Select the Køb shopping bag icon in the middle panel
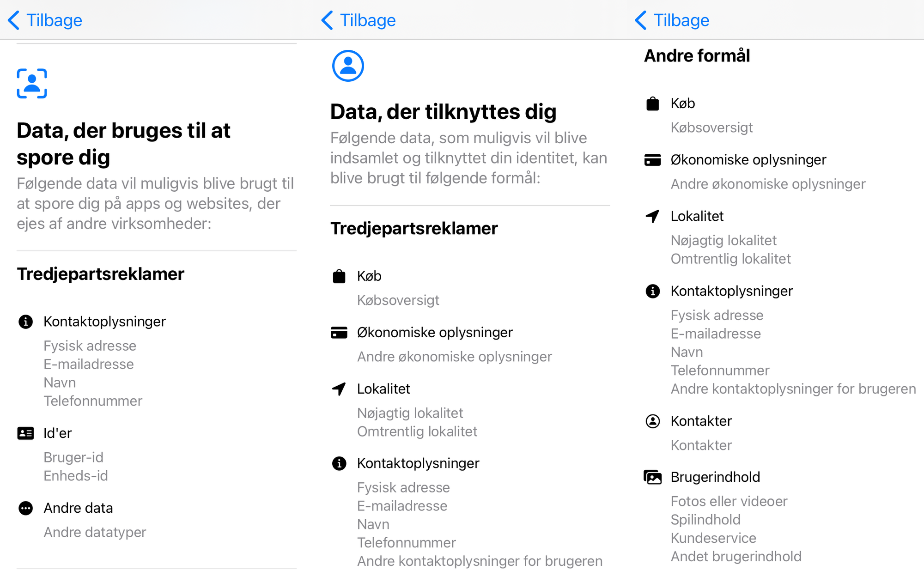The width and height of the screenshot is (924, 577). (339, 276)
